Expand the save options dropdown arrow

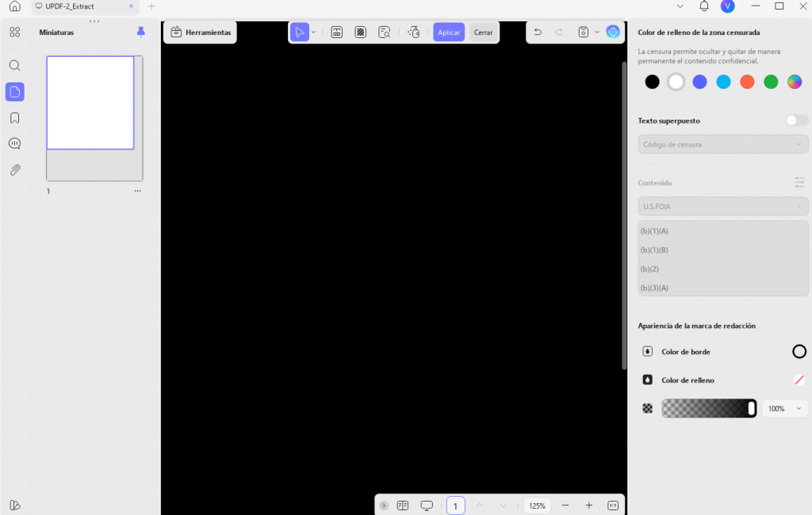596,32
